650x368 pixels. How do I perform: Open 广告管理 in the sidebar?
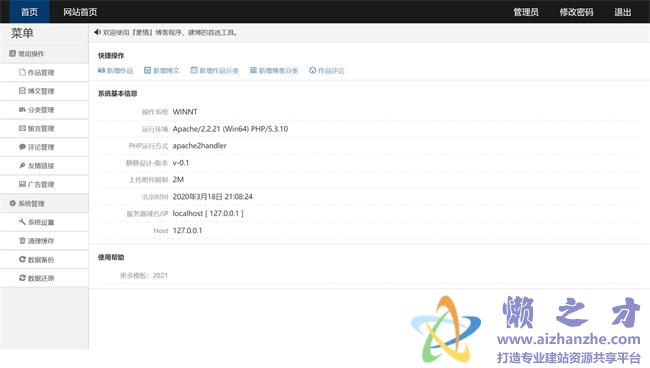[44, 184]
